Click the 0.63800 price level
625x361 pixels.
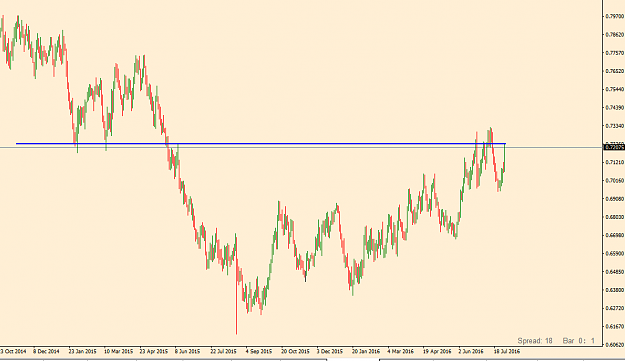coord(614,290)
